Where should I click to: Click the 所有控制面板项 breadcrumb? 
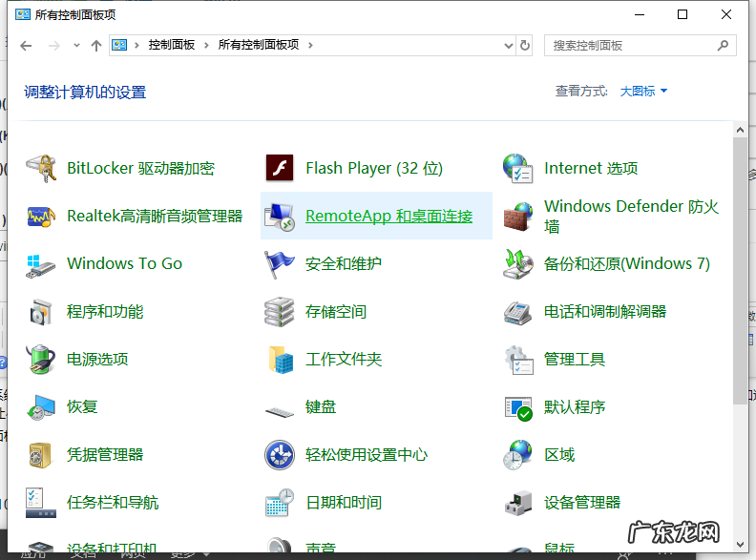(x=259, y=45)
